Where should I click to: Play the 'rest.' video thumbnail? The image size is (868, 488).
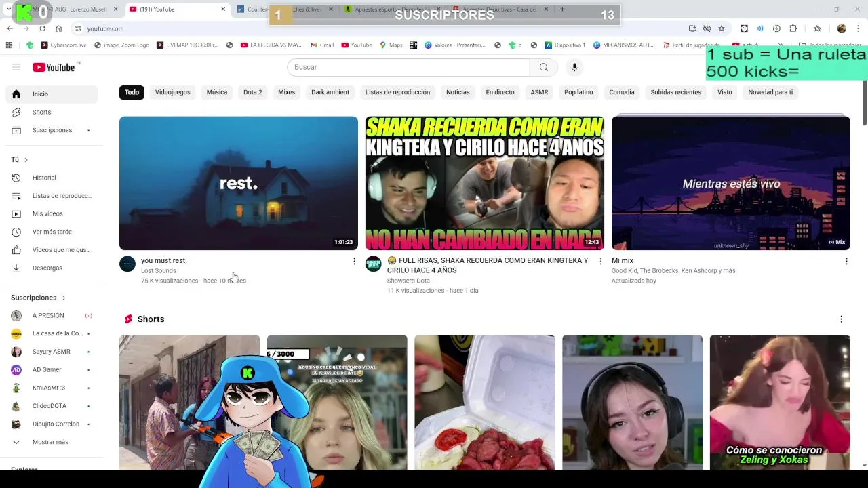pos(239,183)
